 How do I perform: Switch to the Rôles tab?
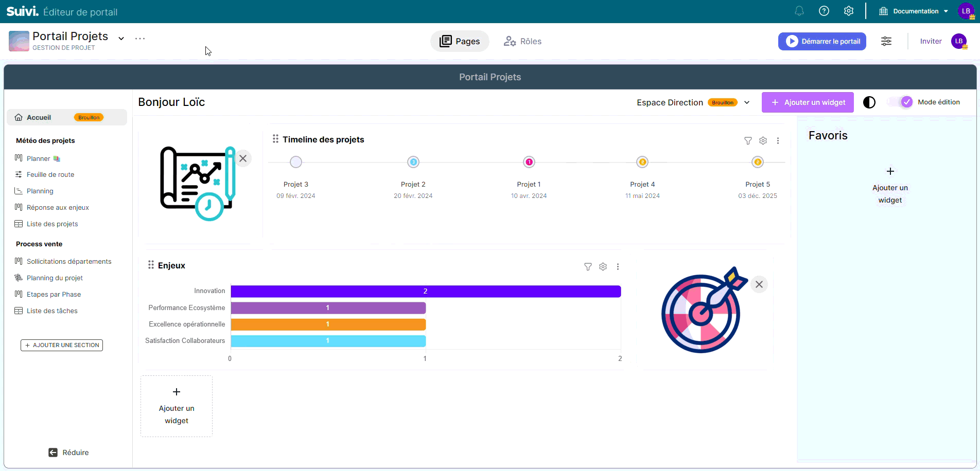(522, 41)
